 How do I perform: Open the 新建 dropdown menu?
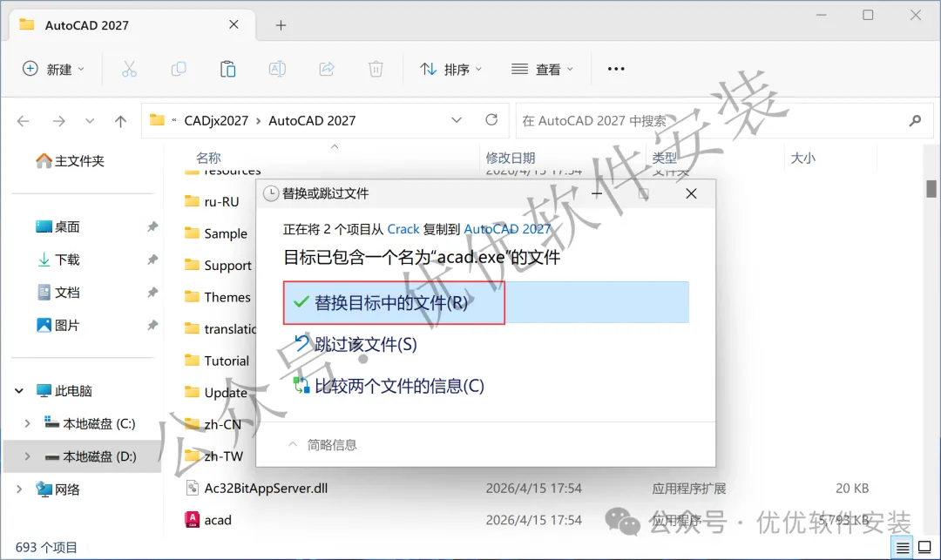pyautogui.click(x=53, y=69)
